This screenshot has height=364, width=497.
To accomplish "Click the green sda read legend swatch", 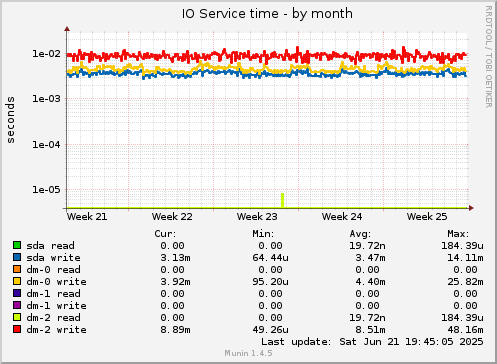I will click(17, 245).
